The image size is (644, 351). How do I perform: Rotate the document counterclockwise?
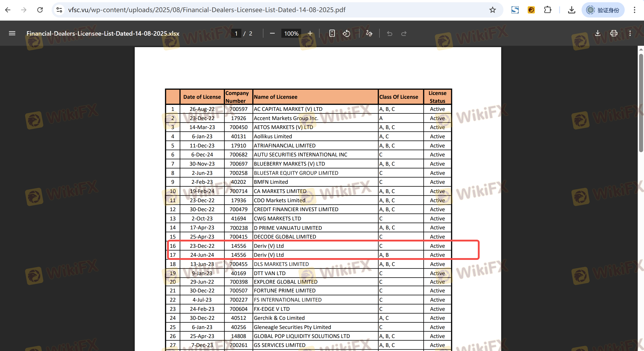click(x=346, y=33)
